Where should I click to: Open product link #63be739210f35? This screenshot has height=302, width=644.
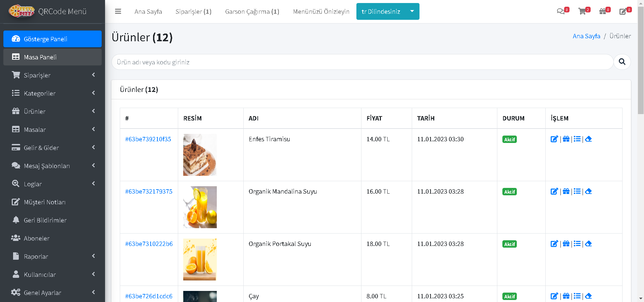click(x=148, y=139)
